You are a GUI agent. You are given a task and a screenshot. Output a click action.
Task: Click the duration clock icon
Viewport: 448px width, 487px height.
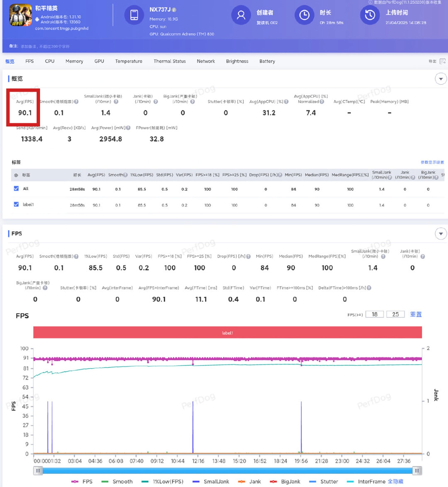click(304, 15)
